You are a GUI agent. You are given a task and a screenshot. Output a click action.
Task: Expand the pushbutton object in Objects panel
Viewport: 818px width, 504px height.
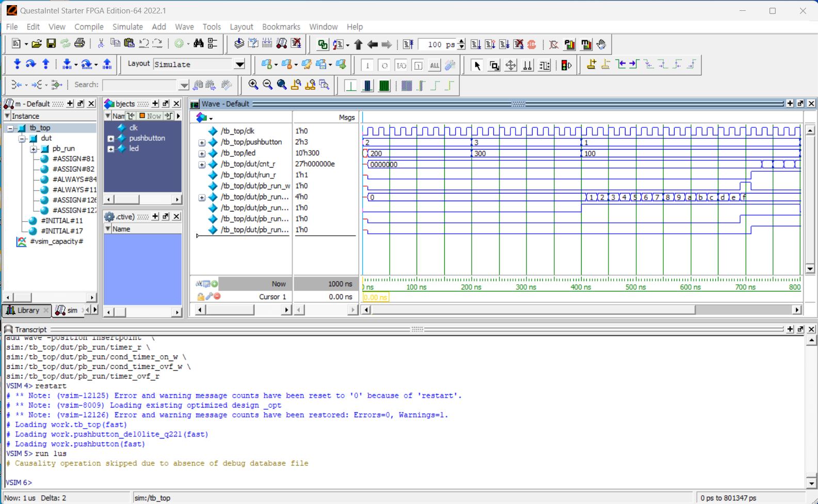tap(110, 139)
